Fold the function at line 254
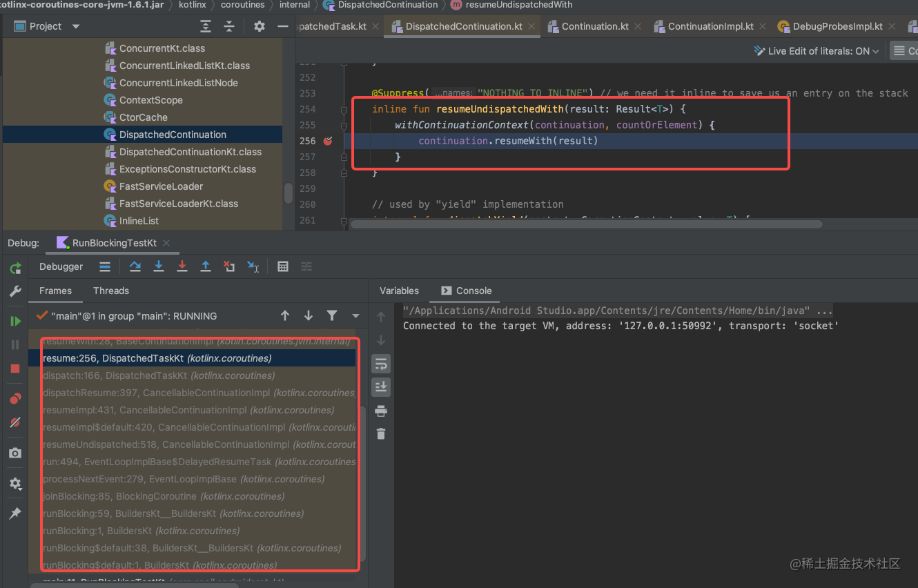The image size is (918, 588). coord(344,109)
